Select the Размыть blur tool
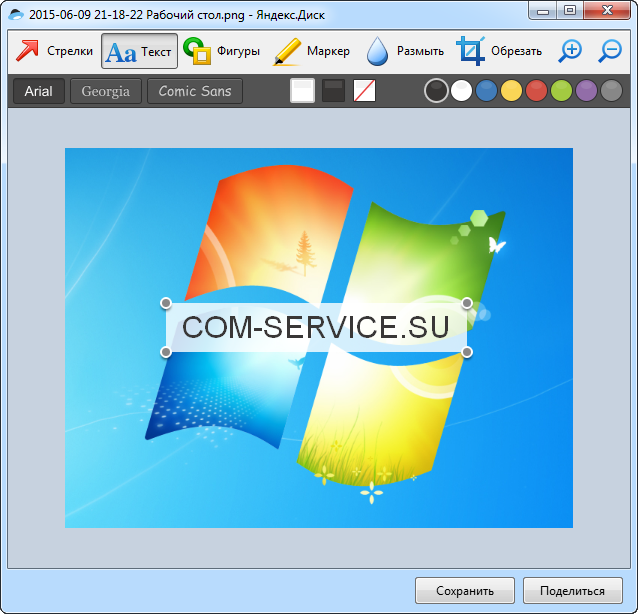The image size is (638, 614). [x=405, y=51]
